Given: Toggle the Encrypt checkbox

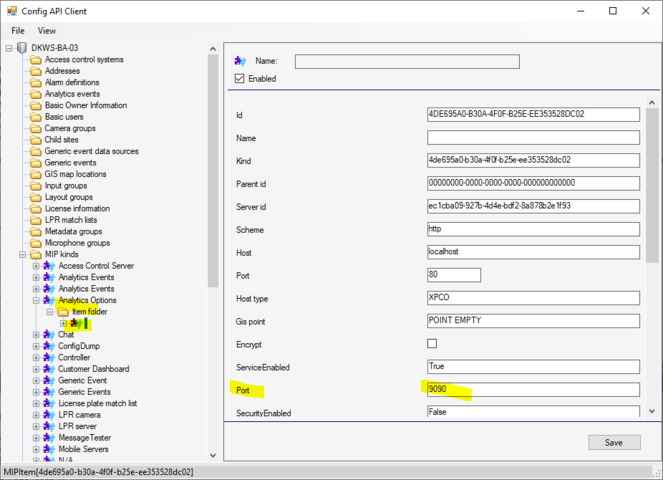Looking at the screenshot, I should pyautogui.click(x=432, y=344).
